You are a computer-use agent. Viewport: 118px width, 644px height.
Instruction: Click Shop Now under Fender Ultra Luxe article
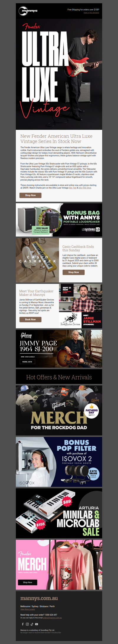click(x=30, y=195)
